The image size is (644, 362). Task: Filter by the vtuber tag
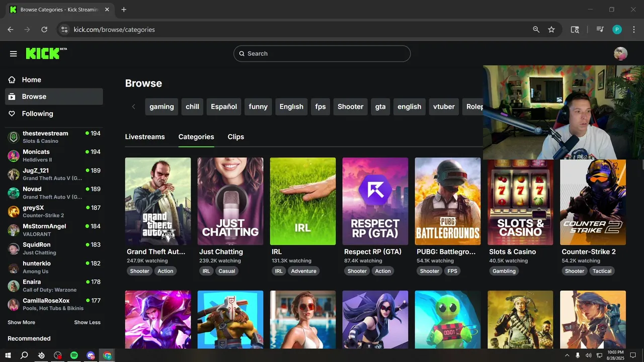click(444, 107)
